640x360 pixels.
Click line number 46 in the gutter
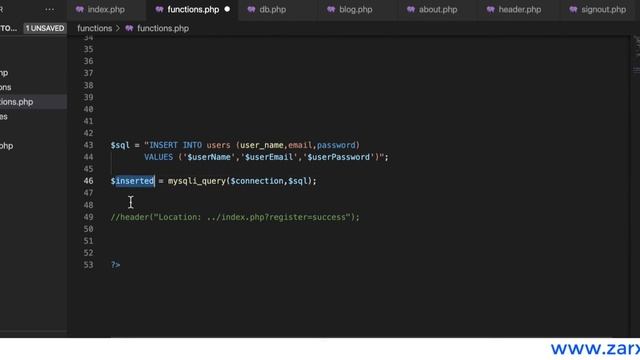tap(88, 181)
